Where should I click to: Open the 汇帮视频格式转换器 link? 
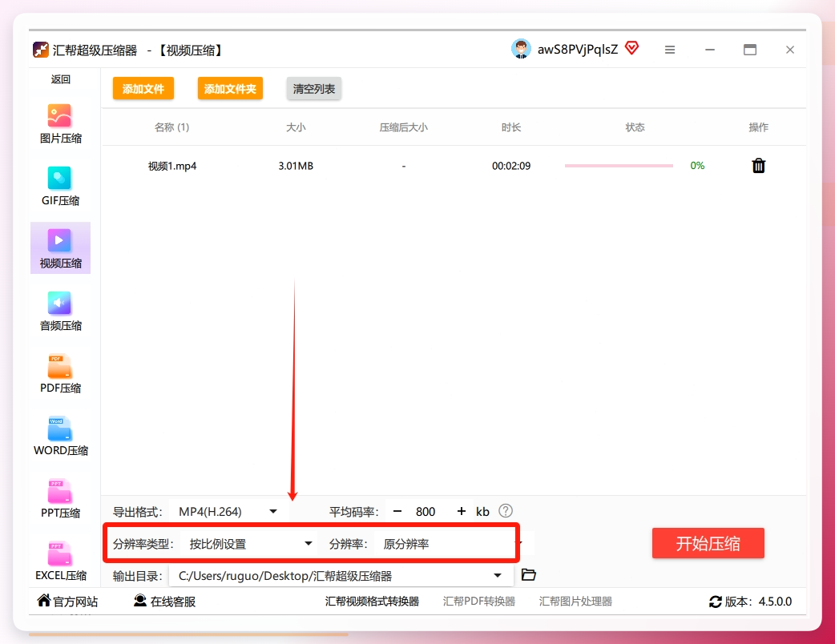(372, 602)
